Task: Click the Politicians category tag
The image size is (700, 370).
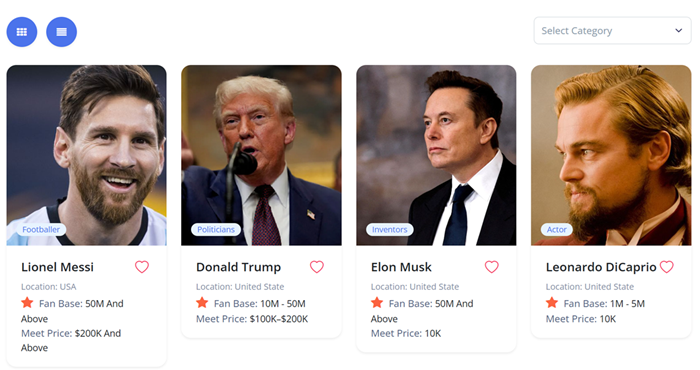Action: pos(216,229)
